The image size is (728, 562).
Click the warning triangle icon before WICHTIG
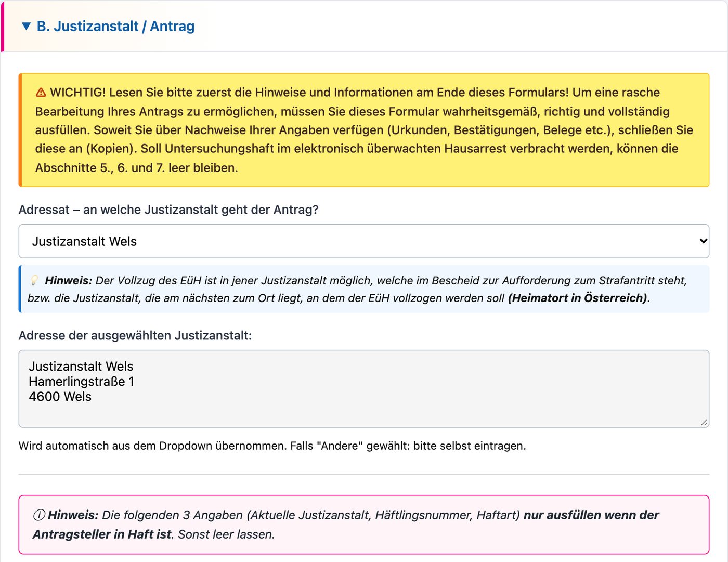point(41,93)
